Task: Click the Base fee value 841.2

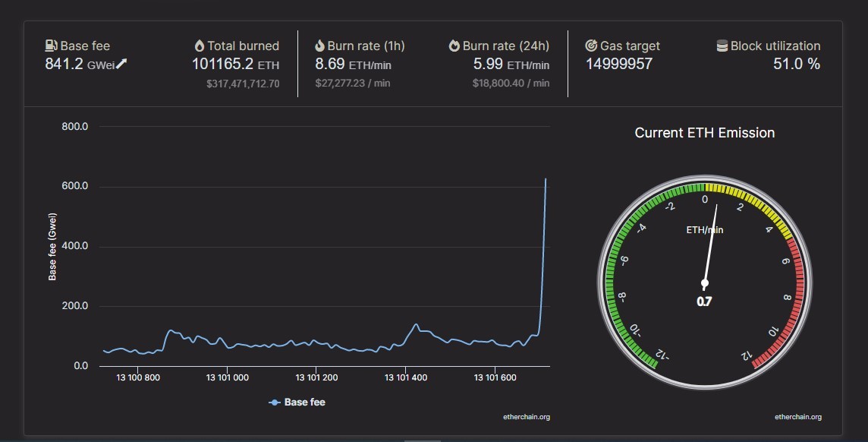Action: 64,65
